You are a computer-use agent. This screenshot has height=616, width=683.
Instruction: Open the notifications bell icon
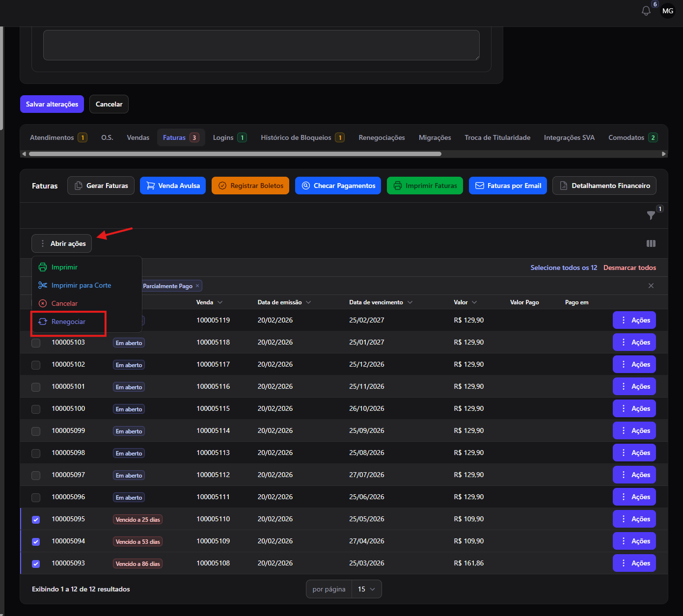[646, 11]
